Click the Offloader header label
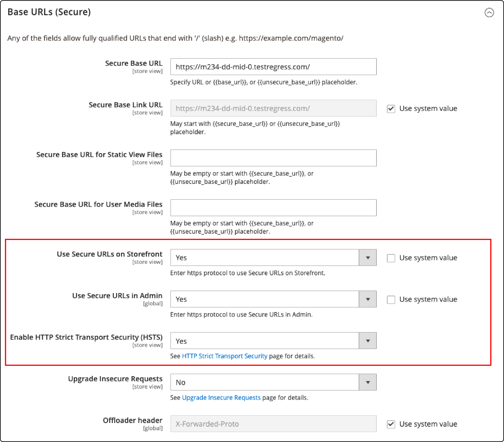 [x=132, y=420]
